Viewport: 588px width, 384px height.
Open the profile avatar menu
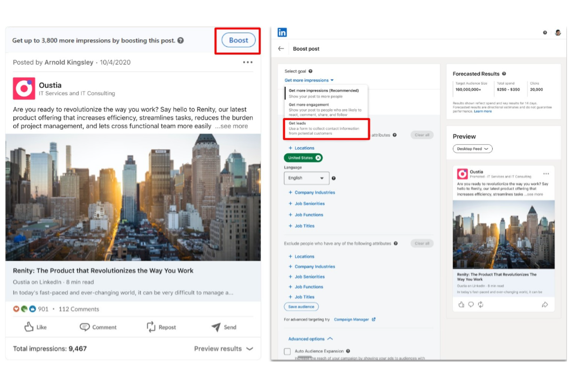click(x=558, y=33)
